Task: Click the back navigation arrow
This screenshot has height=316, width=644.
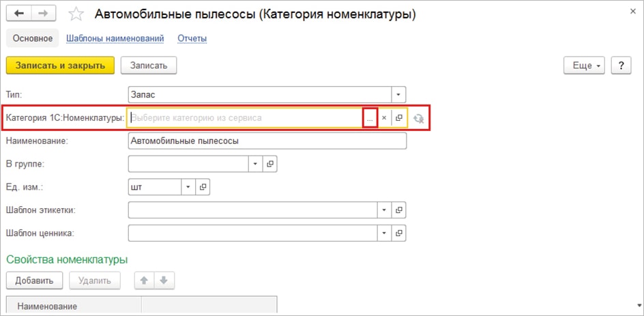Action: 19,14
